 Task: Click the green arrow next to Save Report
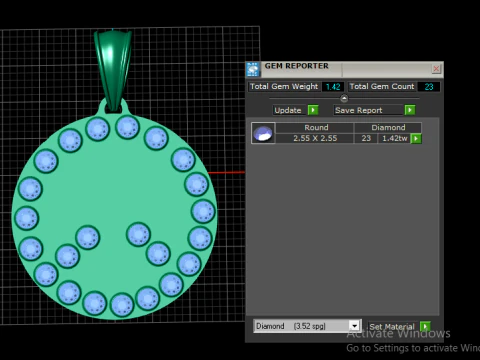[410, 110]
